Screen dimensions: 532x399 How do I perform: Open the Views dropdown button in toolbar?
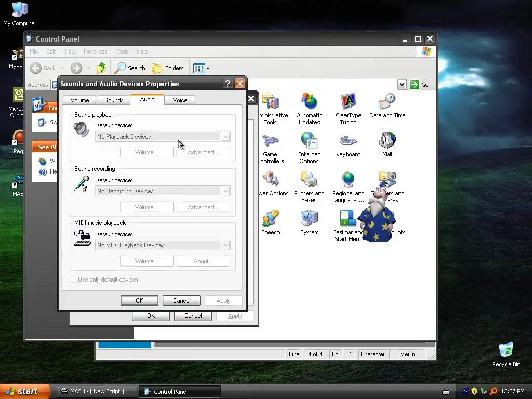[x=201, y=68]
